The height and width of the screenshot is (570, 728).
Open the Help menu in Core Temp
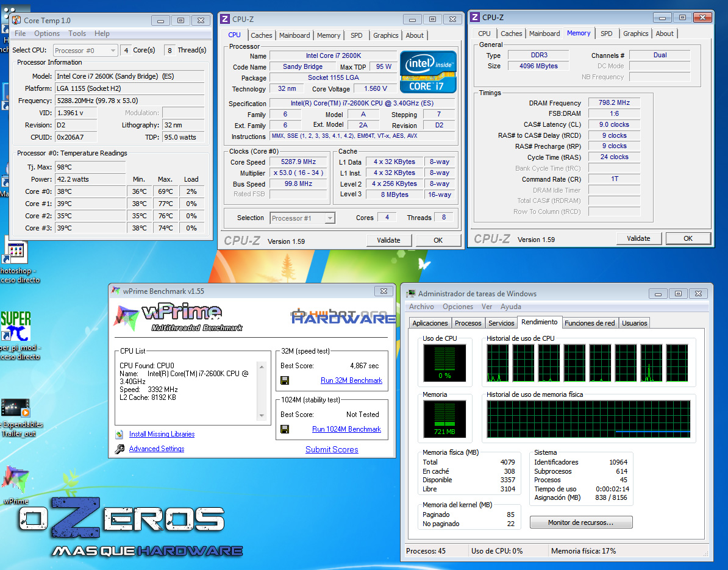pos(102,34)
